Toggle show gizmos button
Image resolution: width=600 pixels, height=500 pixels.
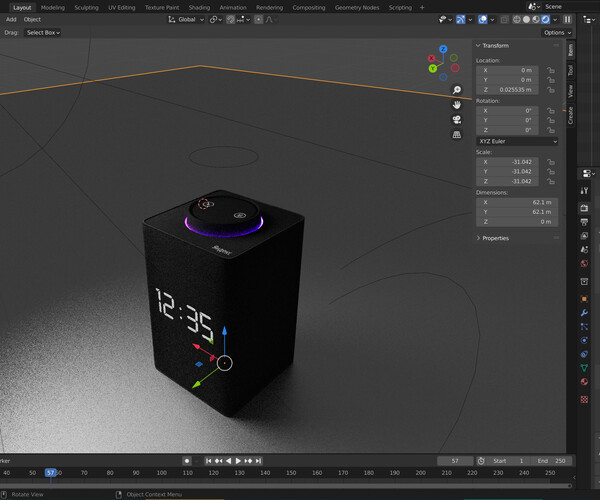tap(461, 20)
